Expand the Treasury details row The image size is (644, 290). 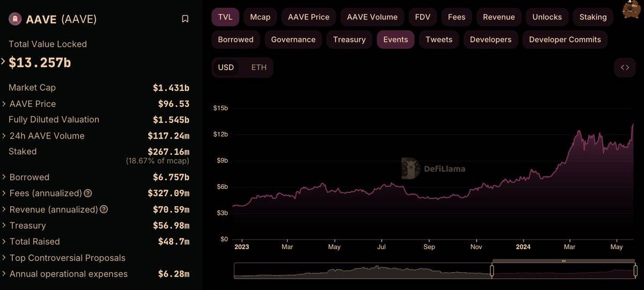coord(5,226)
